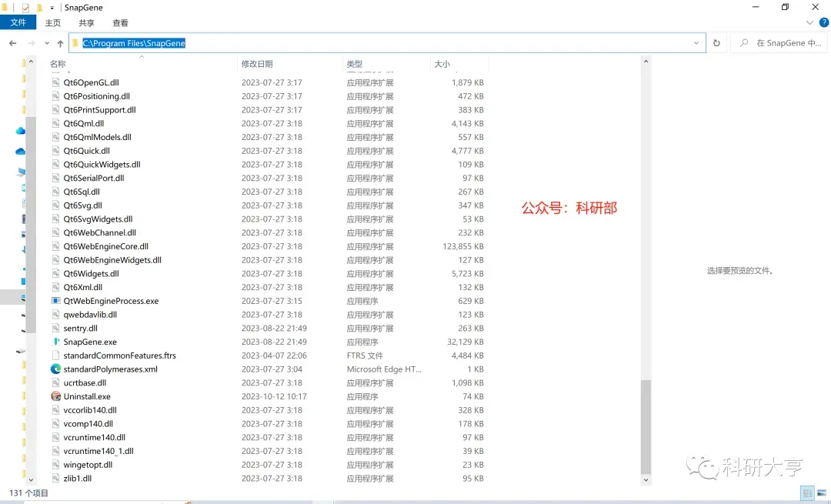
Task: Select the file Qt6Svg.dll
Action: tap(82, 205)
